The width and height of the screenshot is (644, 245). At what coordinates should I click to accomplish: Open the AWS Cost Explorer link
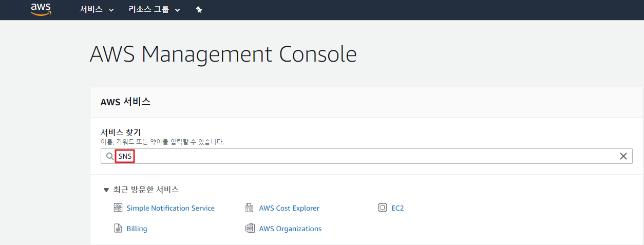point(289,208)
